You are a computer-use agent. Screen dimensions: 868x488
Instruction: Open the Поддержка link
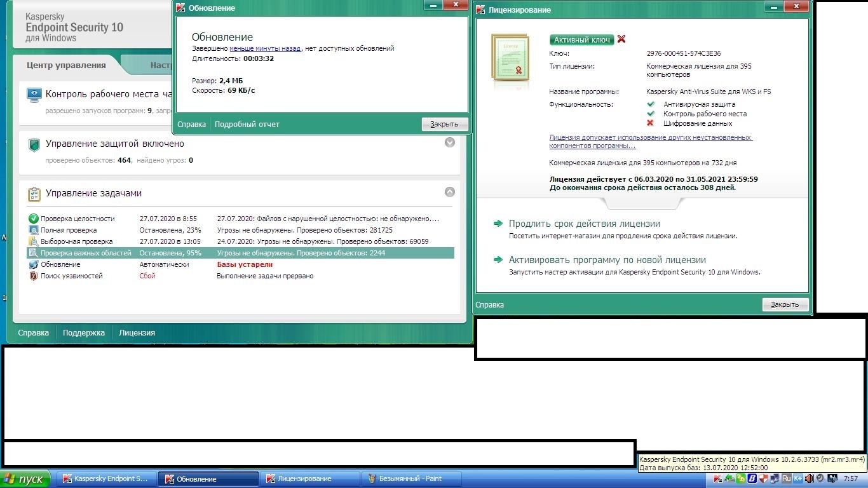tap(84, 332)
